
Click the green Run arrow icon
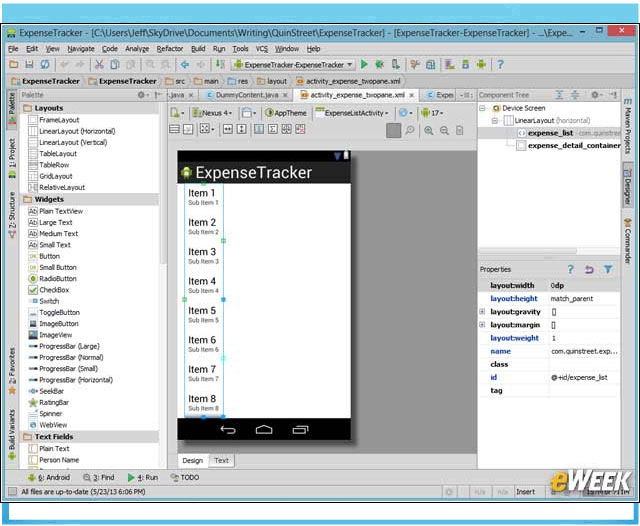tap(364, 64)
